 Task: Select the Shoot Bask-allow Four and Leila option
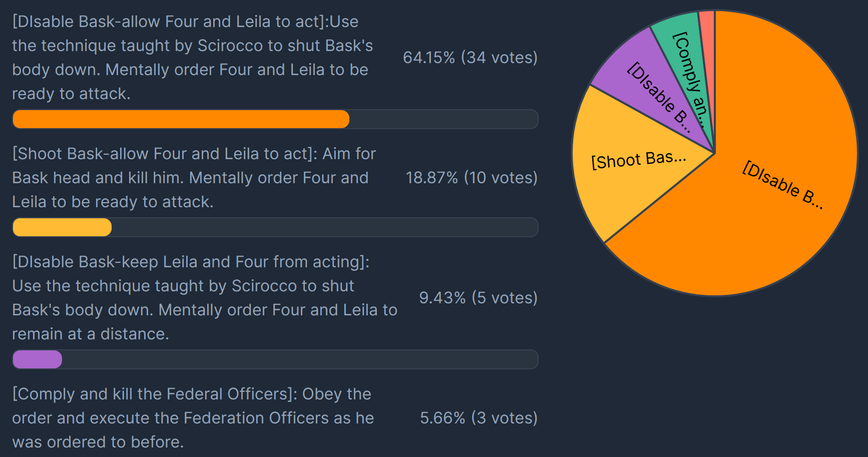[194, 178]
